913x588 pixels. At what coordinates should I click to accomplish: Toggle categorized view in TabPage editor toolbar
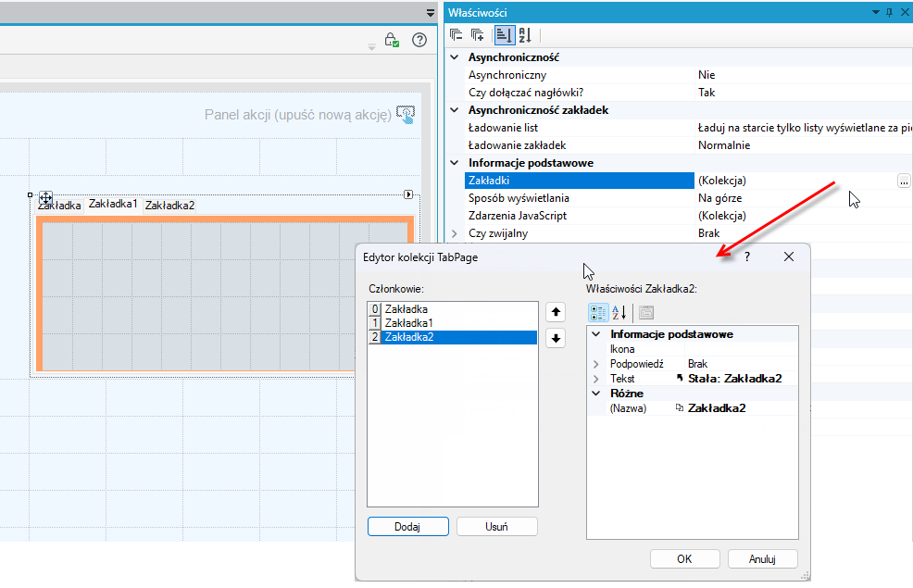click(598, 313)
